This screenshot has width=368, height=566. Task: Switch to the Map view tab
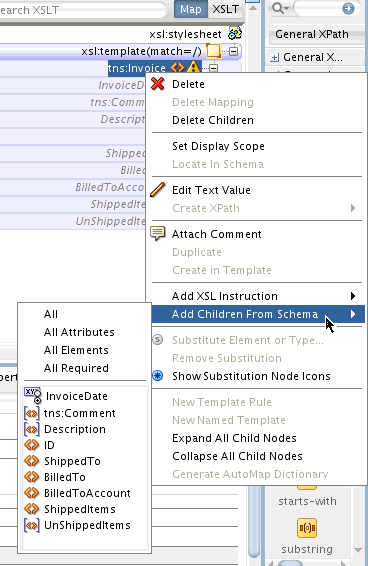coord(191,9)
